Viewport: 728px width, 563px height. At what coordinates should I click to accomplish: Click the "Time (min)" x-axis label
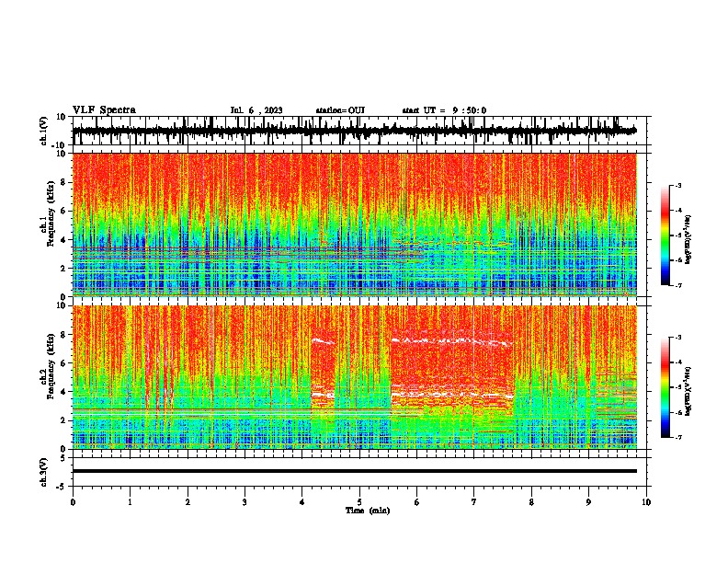coord(368,511)
